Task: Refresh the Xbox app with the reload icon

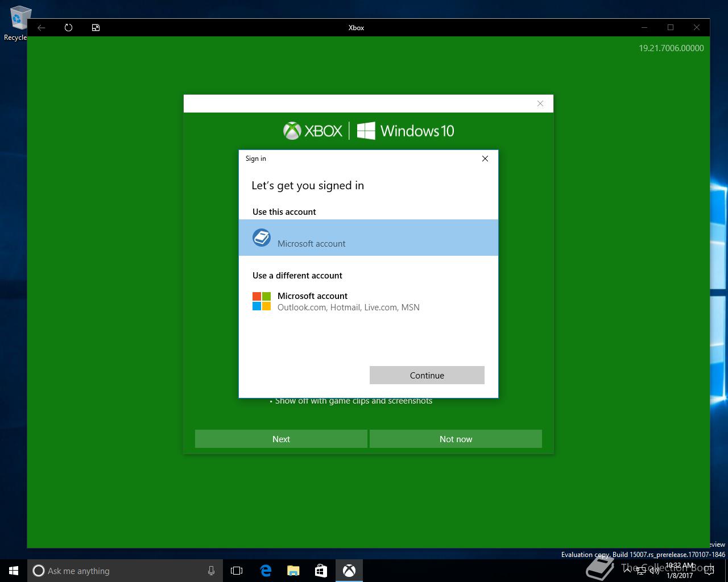Action: pos(68,27)
